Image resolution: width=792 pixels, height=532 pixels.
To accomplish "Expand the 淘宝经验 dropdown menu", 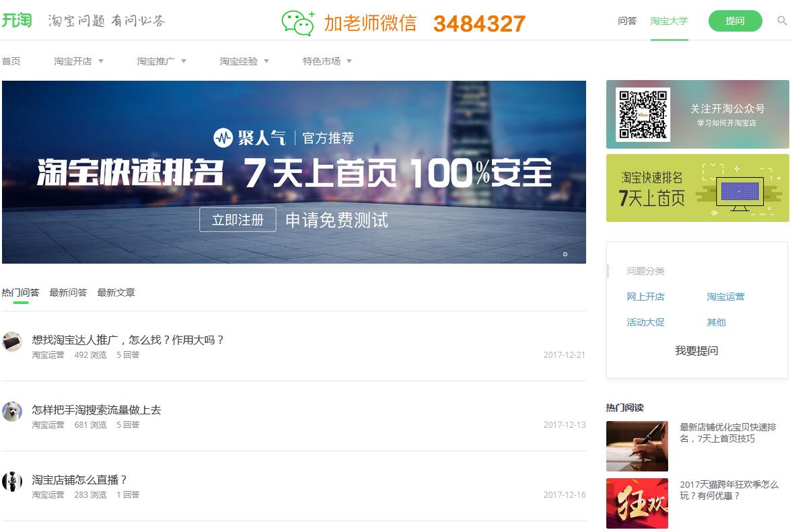I will click(x=244, y=61).
